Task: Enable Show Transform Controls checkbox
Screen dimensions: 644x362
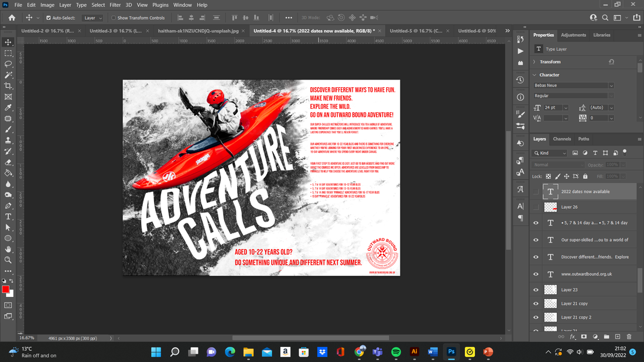Action: [114, 18]
